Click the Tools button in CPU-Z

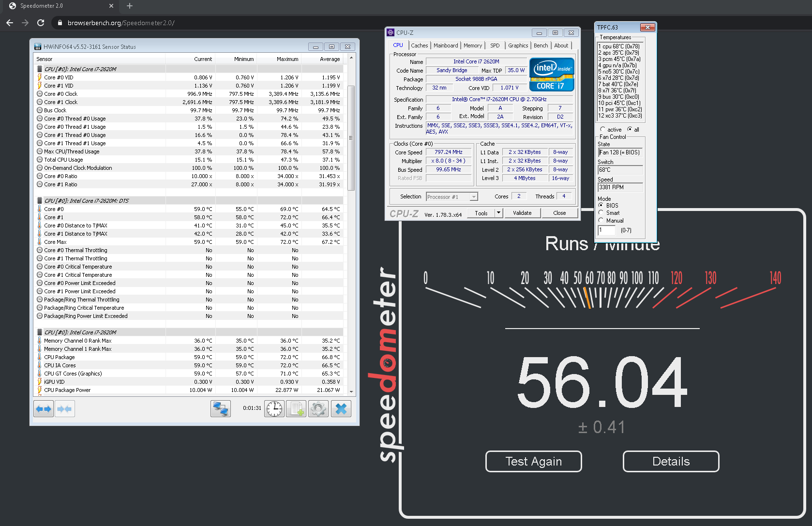click(481, 213)
